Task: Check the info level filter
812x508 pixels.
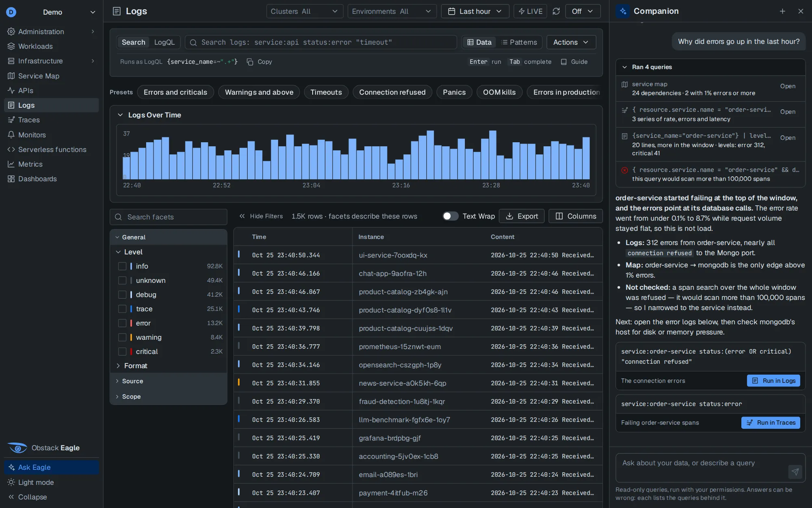Action: (x=122, y=266)
